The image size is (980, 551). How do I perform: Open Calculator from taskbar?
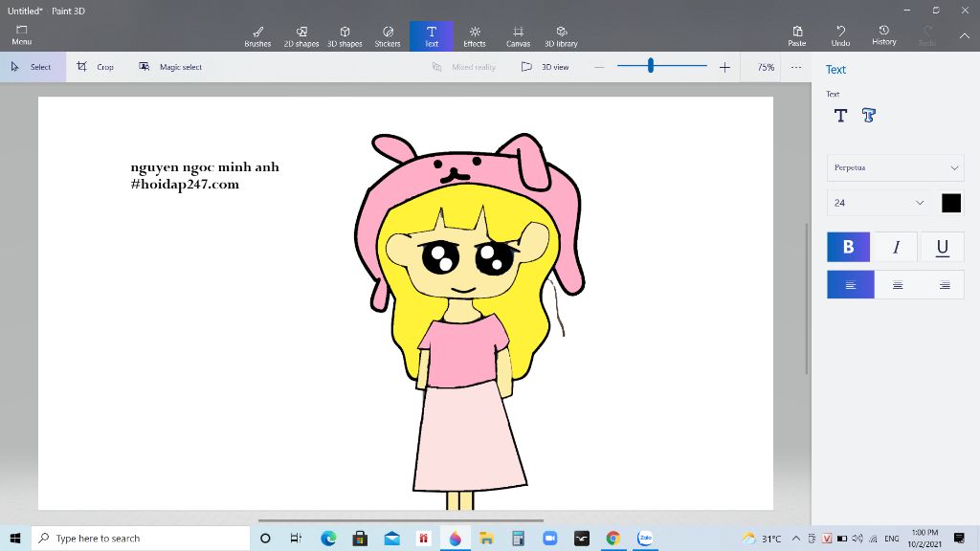click(x=518, y=538)
